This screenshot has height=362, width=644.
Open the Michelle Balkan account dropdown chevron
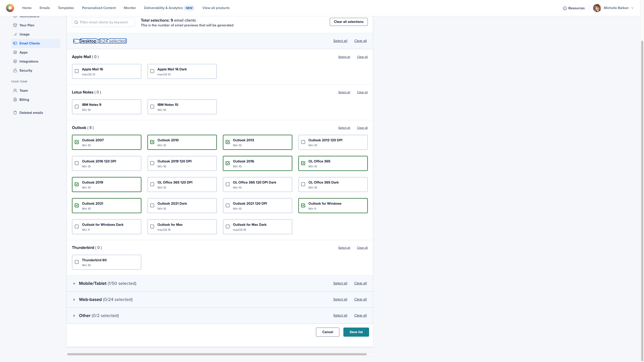632,8
